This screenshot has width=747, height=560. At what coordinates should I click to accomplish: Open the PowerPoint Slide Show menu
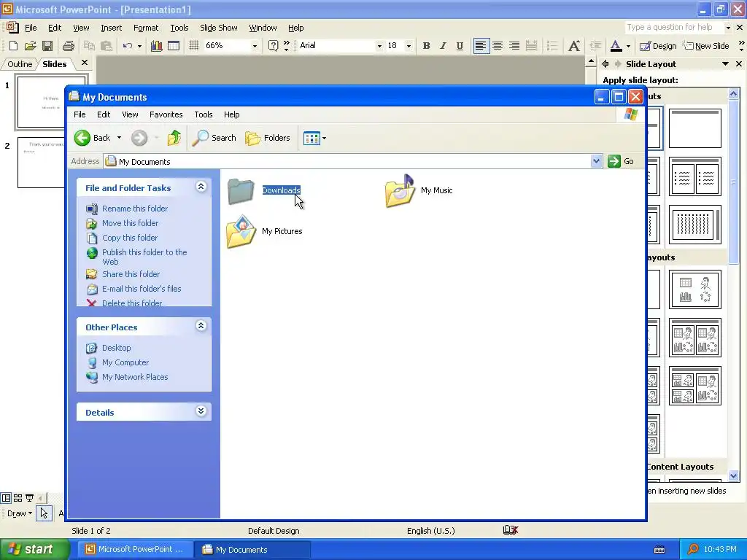pos(218,28)
